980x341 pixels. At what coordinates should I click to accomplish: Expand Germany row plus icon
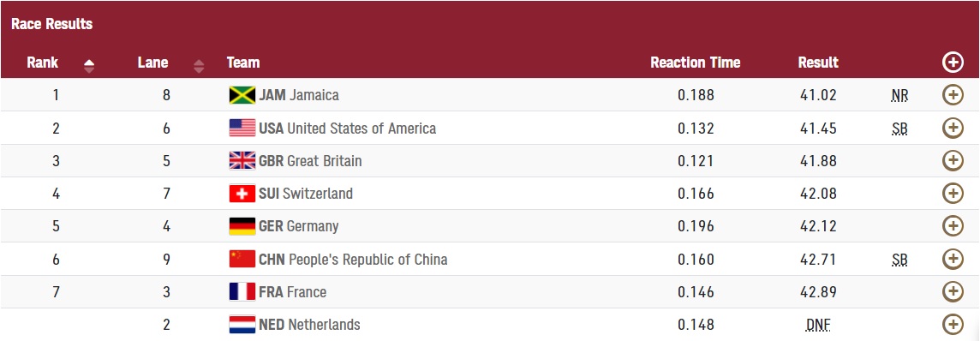tap(952, 225)
